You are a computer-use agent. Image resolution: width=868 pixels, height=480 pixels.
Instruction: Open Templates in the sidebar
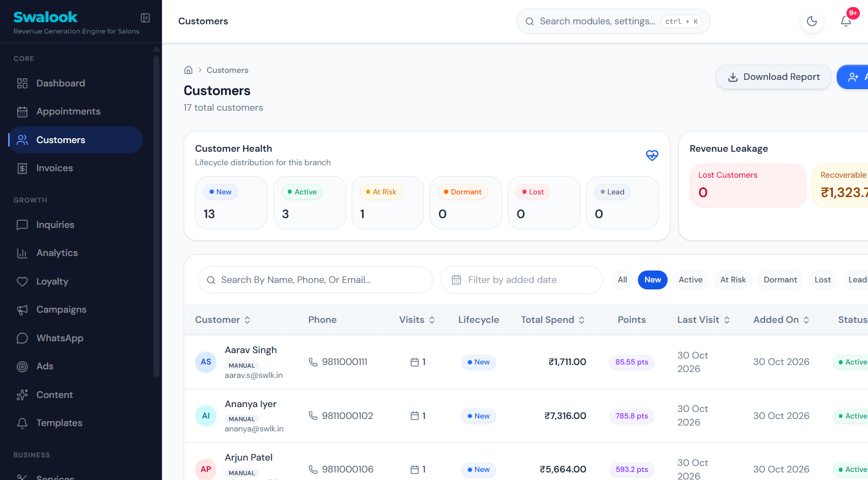pos(76,423)
